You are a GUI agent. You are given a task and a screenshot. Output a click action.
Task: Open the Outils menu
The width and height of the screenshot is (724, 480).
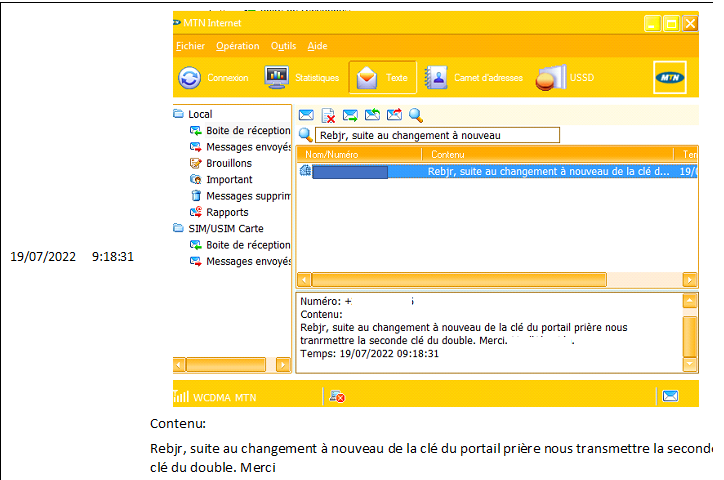click(x=283, y=46)
